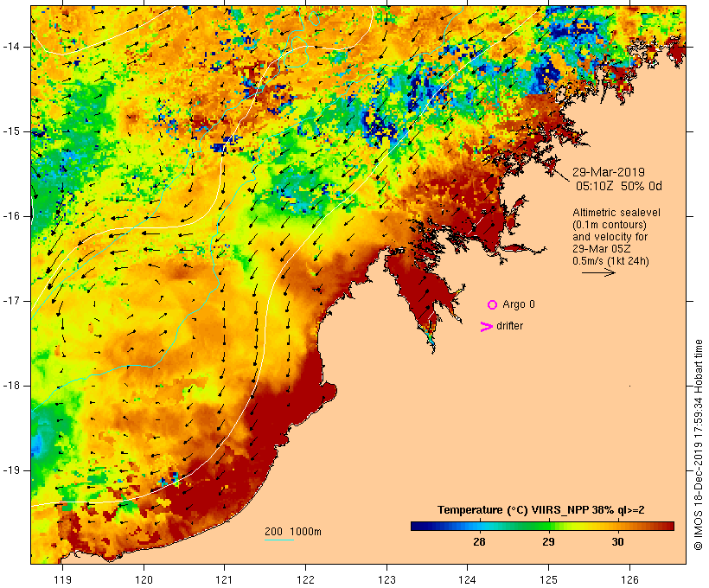Click longitude axis label 124
This screenshot has height=588, width=709.
tap(467, 579)
